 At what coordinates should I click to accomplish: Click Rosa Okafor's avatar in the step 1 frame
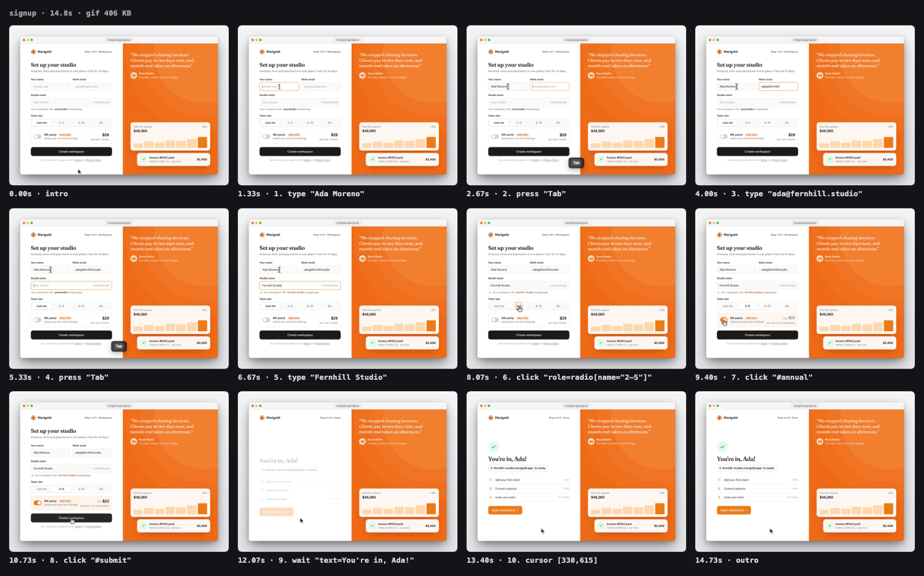363,75
